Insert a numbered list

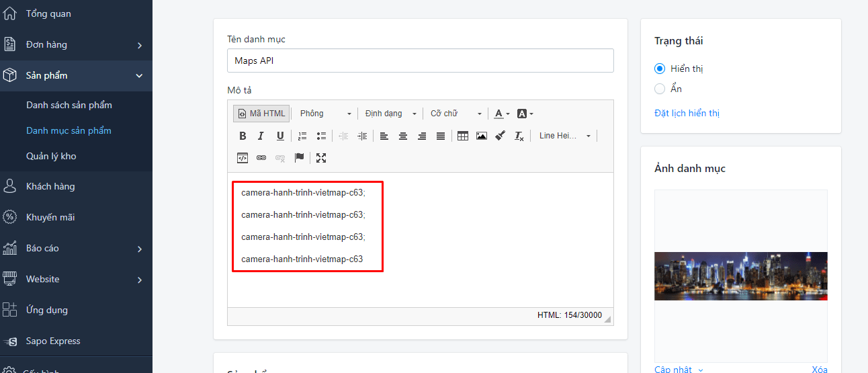(x=302, y=136)
